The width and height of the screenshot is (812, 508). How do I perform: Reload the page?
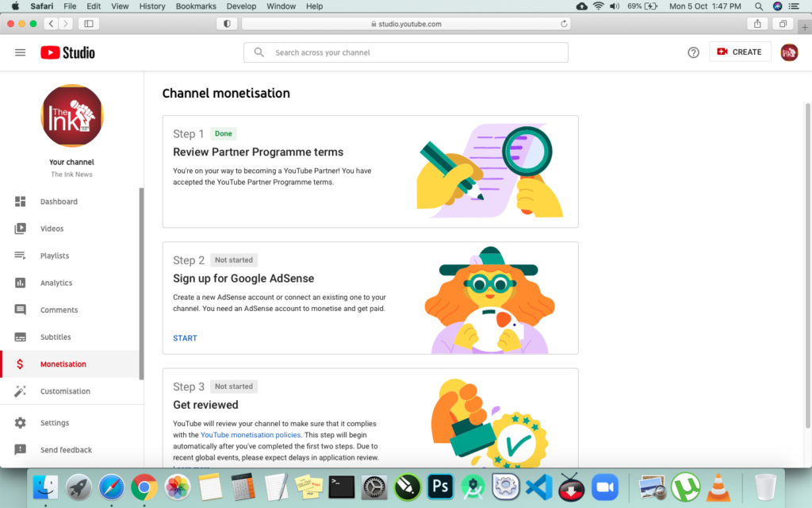[564, 24]
